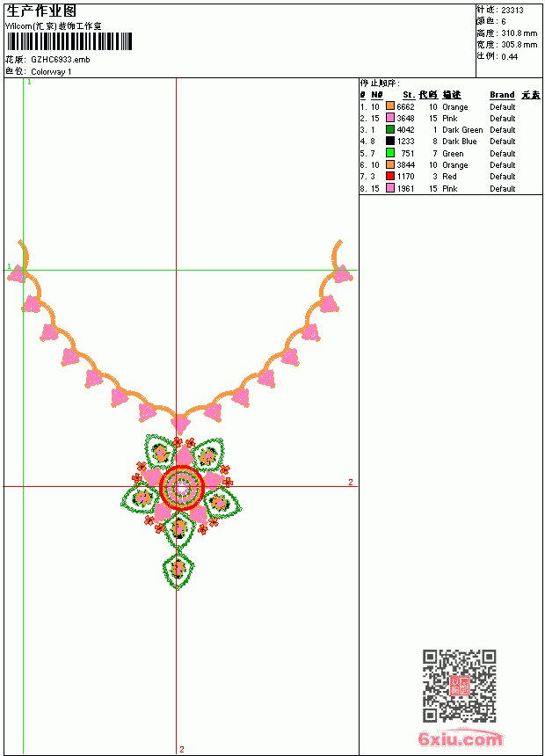Click the Brand column header
545x756 pixels.
point(502,95)
